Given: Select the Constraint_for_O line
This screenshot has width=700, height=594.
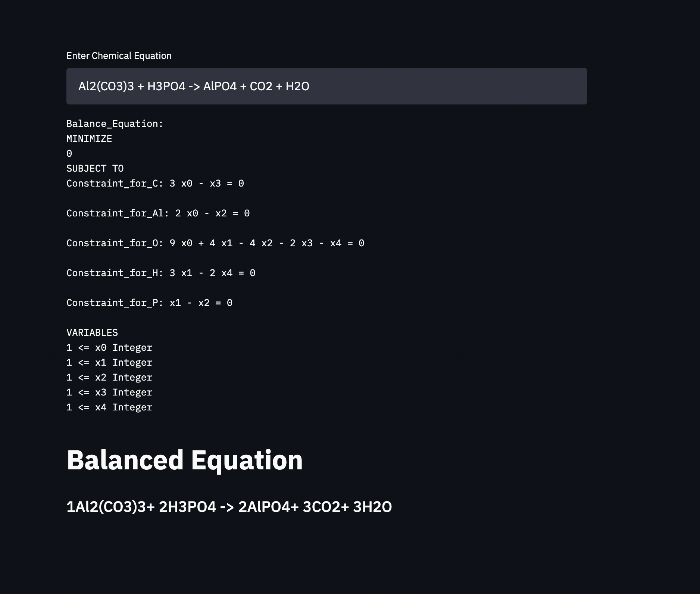Looking at the screenshot, I should (x=215, y=243).
